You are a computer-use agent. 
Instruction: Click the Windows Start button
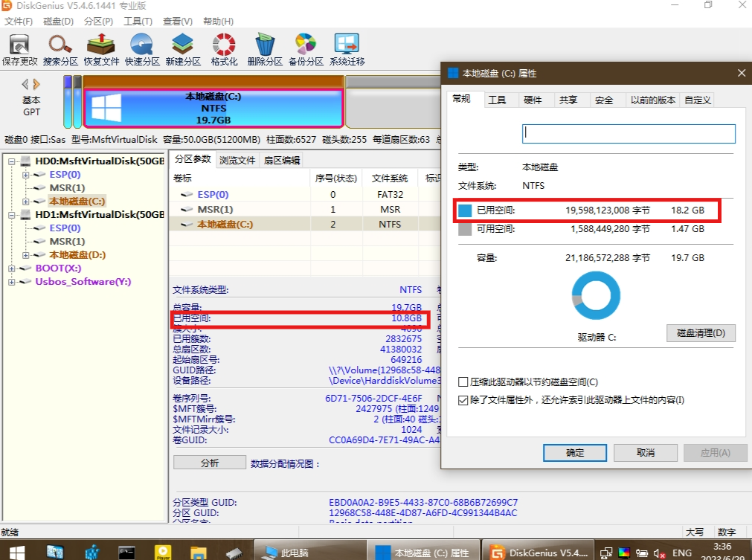(17, 553)
